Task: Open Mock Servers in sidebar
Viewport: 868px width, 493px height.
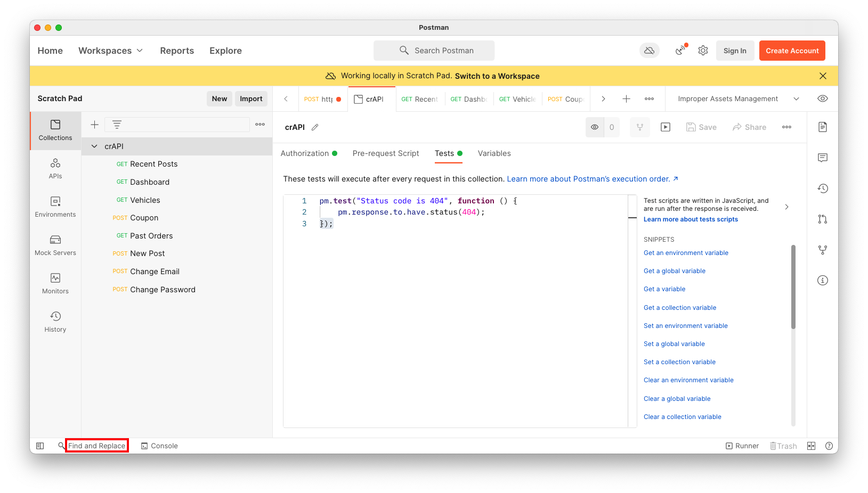Action: (55, 245)
